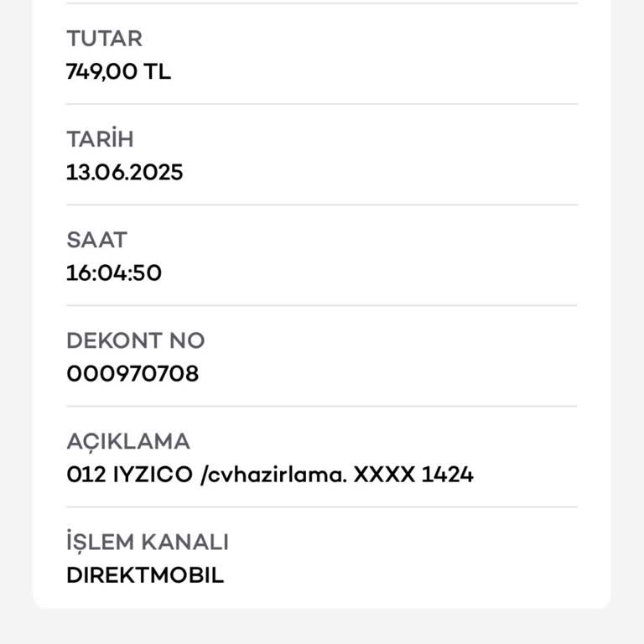Select the DIREKTMOBIL channel value

tap(145, 576)
